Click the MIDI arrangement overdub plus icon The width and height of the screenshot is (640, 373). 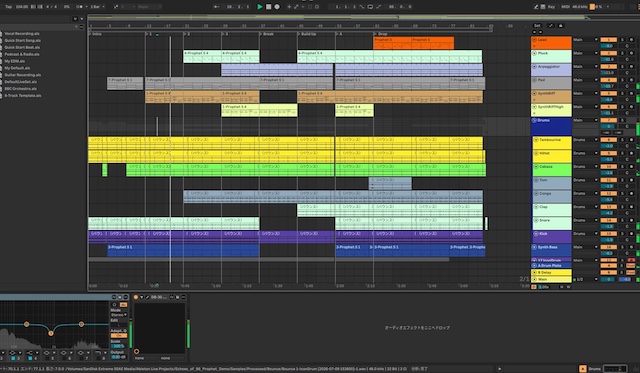tap(289, 7)
